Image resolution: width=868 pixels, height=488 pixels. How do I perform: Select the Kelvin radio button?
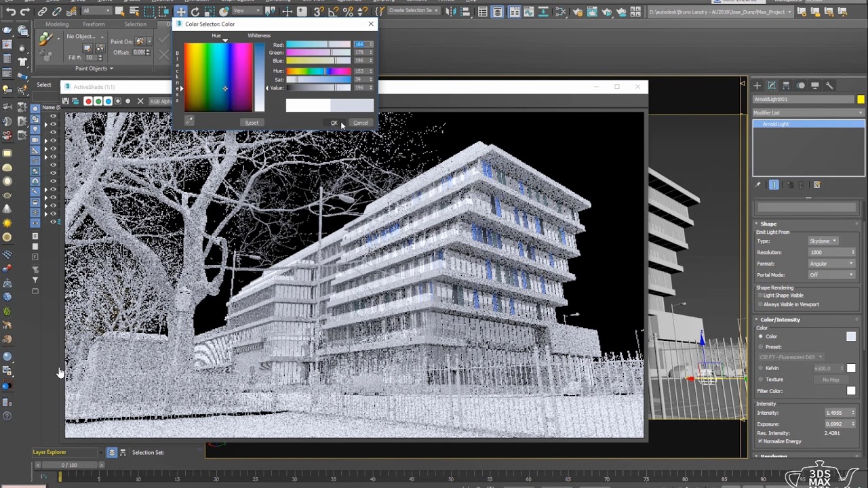click(760, 368)
